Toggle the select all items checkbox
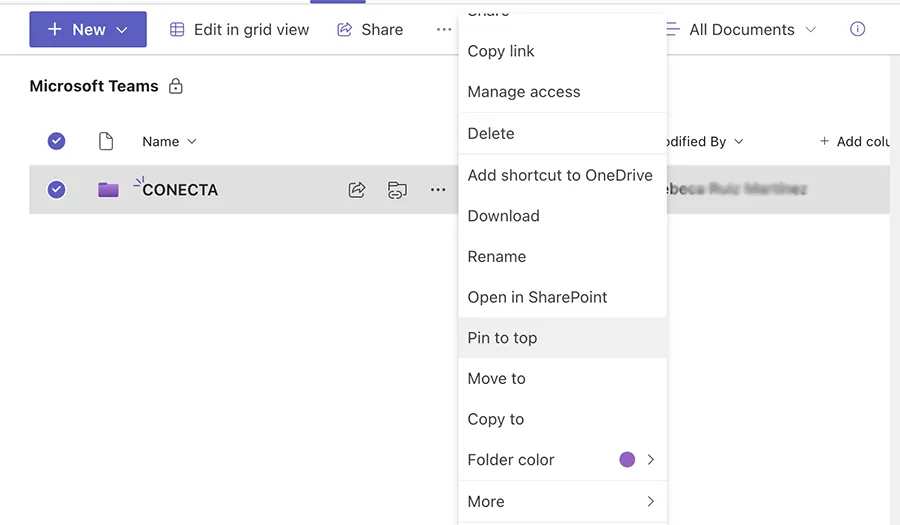 [57, 142]
